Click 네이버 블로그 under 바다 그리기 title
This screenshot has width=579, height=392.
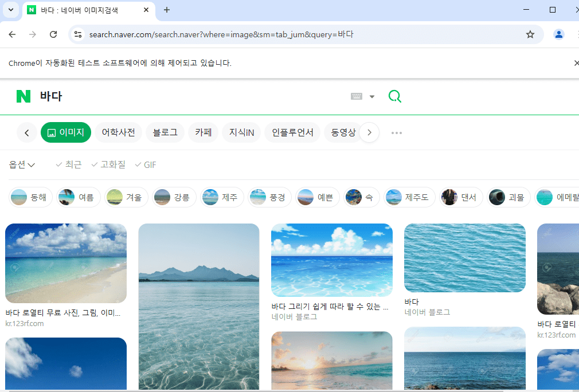tap(294, 317)
